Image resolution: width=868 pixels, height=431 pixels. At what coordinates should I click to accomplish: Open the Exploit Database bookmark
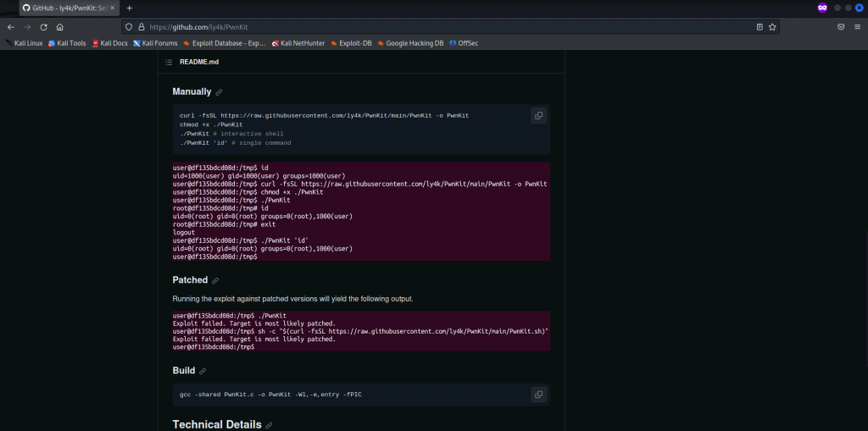tap(224, 43)
